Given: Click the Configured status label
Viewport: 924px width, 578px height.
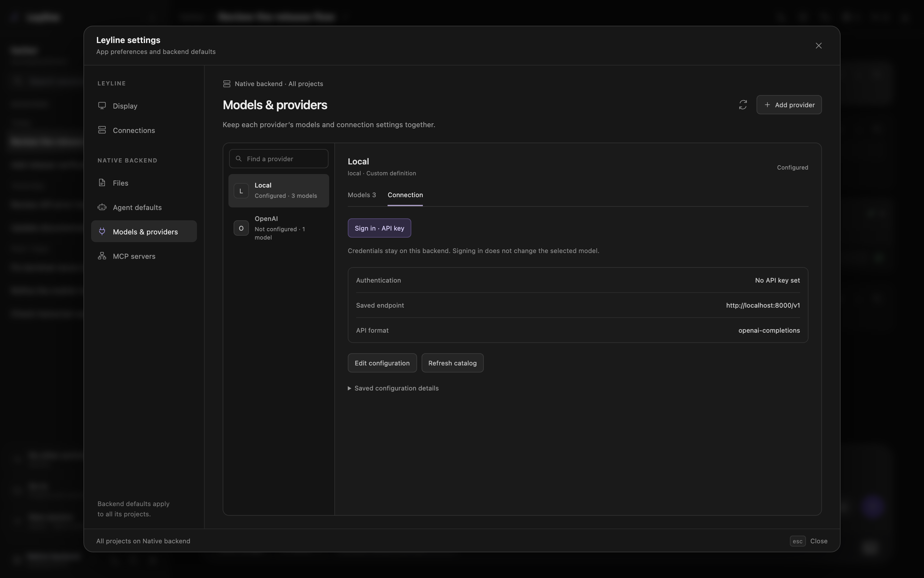Looking at the screenshot, I should click(x=792, y=167).
